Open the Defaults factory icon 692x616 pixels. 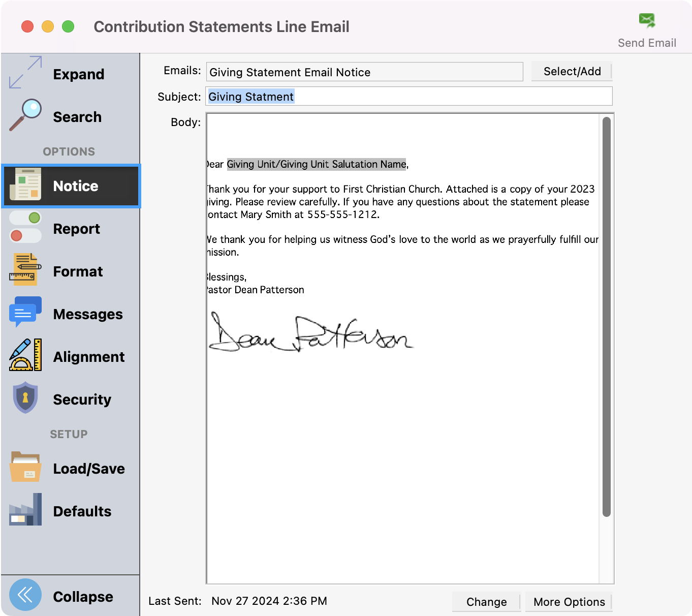tap(25, 510)
